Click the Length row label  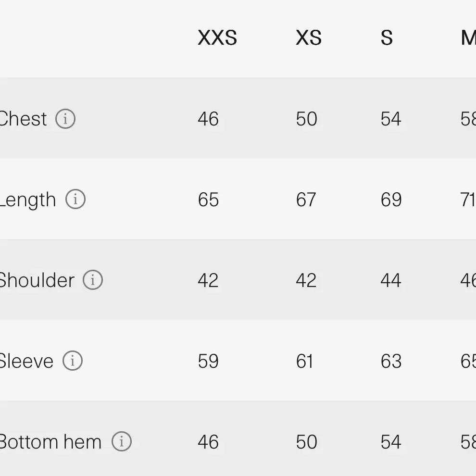28,200
